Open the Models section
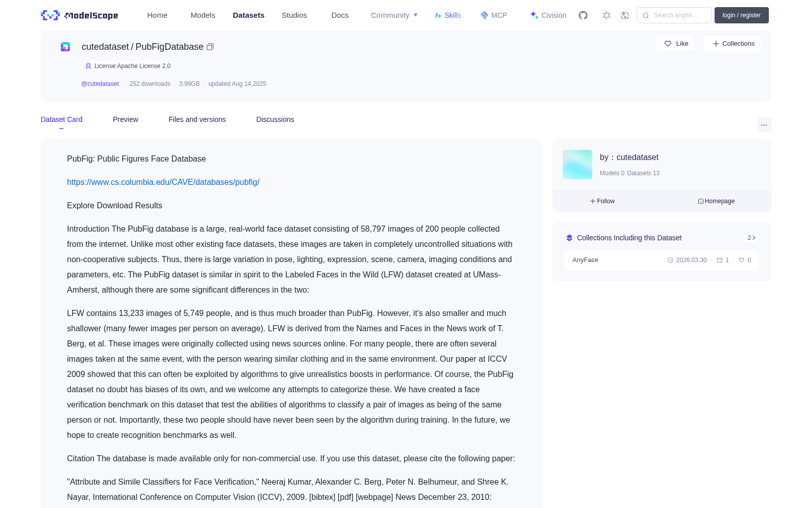This screenshot has width=812, height=508. point(203,15)
